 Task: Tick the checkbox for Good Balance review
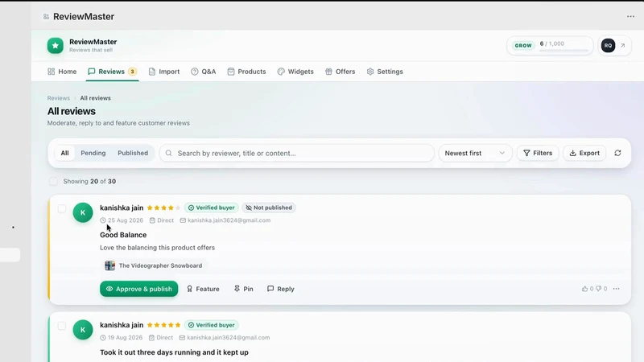click(62, 208)
